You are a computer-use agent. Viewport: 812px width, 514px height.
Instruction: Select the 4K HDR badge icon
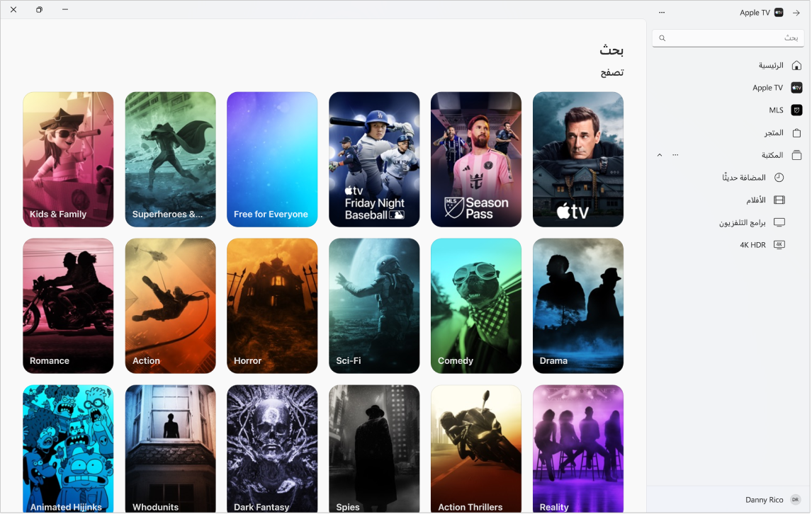(x=779, y=245)
